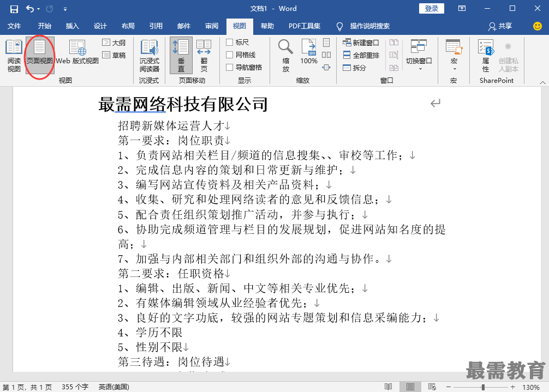
Task: Click the page-width zoom icon
Action: [326, 67]
